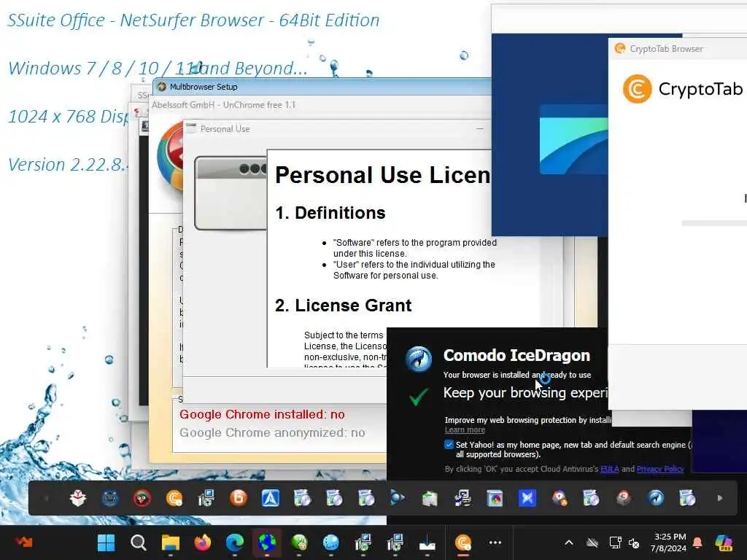Viewport: 747px width, 560px height.
Task: Open the orange 'b' browser dock icon
Action: [x=239, y=498]
